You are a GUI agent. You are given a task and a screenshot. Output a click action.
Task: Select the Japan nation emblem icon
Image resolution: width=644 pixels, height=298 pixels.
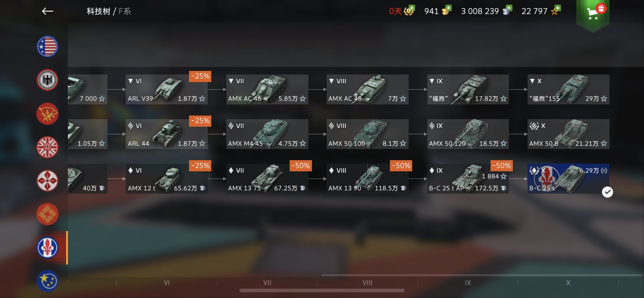[47, 181]
